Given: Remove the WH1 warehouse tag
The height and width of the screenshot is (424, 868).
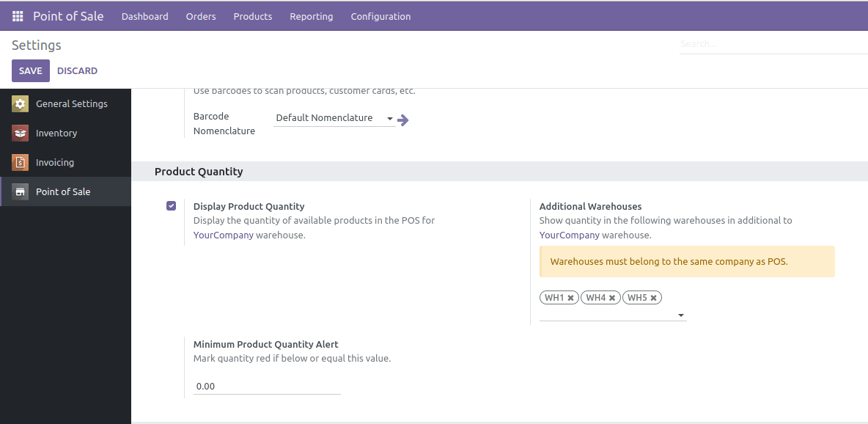Looking at the screenshot, I should click(570, 298).
